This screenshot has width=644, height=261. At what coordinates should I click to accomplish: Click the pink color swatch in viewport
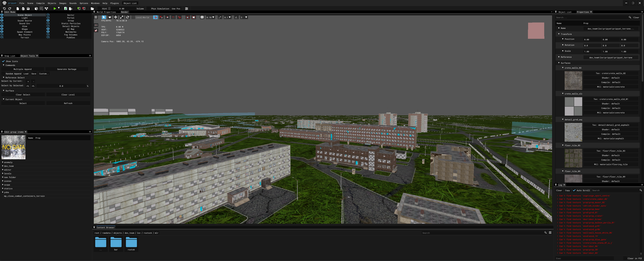click(536, 31)
